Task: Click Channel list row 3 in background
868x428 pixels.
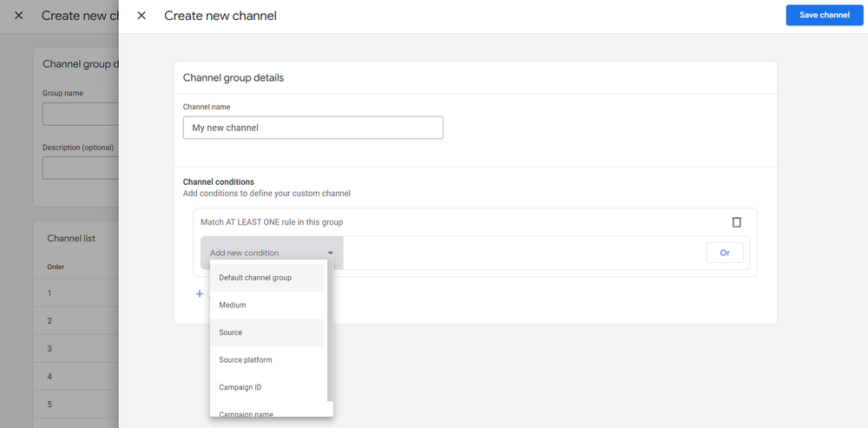Action: click(76, 348)
